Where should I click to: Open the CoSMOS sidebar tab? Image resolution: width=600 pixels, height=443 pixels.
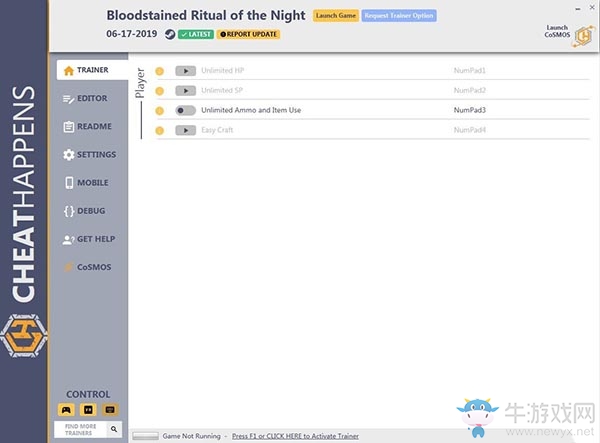click(88, 267)
